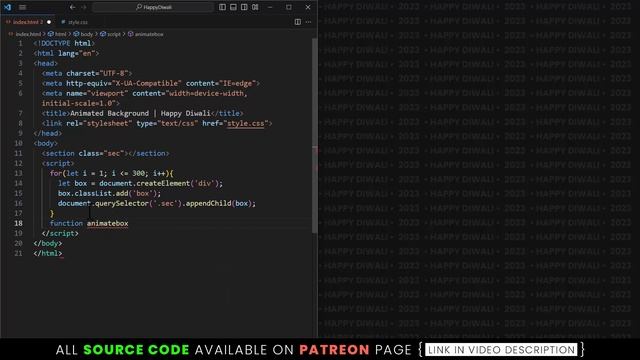
Task: Toggle the secondary side bar layout icon
Action: coord(244,7)
